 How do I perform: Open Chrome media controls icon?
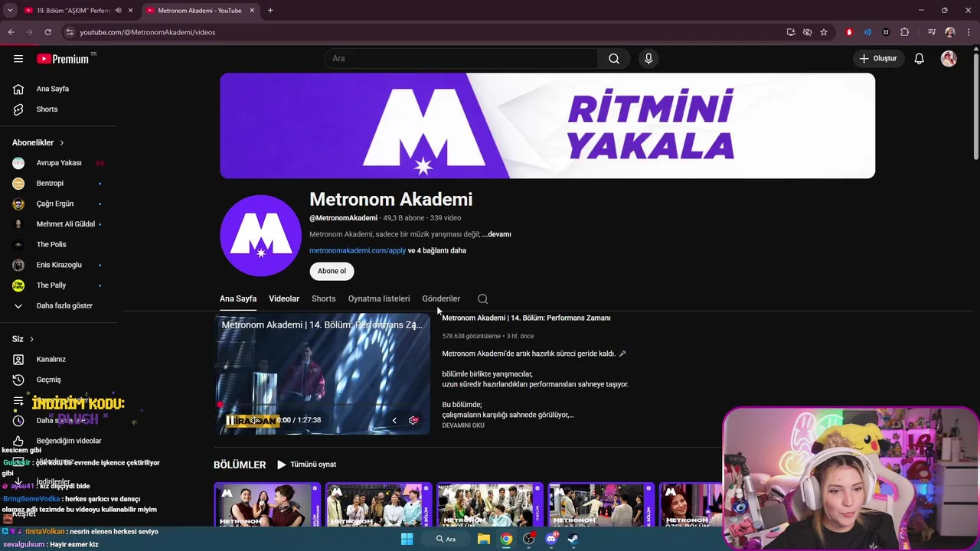[x=932, y=32]
